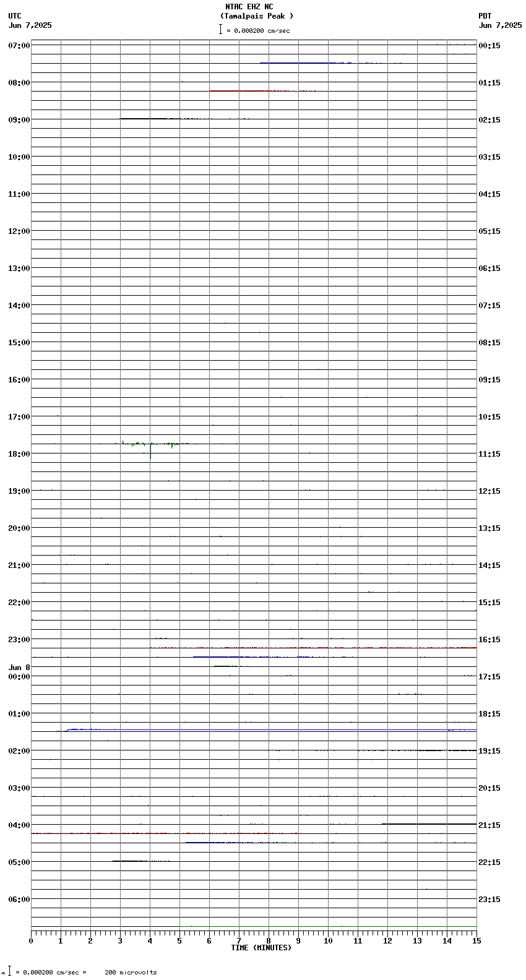Click the '03:00' UTC time label
Image resolution: width=526 pixels, height=980 pixels.
(19, 788)
